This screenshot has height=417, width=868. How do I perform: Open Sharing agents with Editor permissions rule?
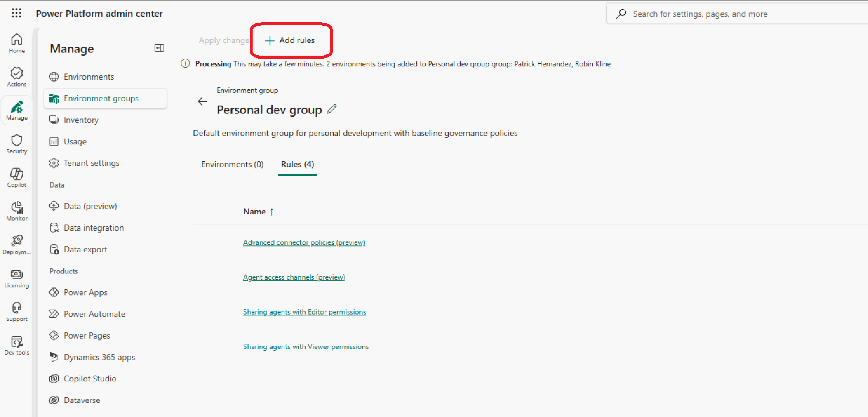coord(304,312)
